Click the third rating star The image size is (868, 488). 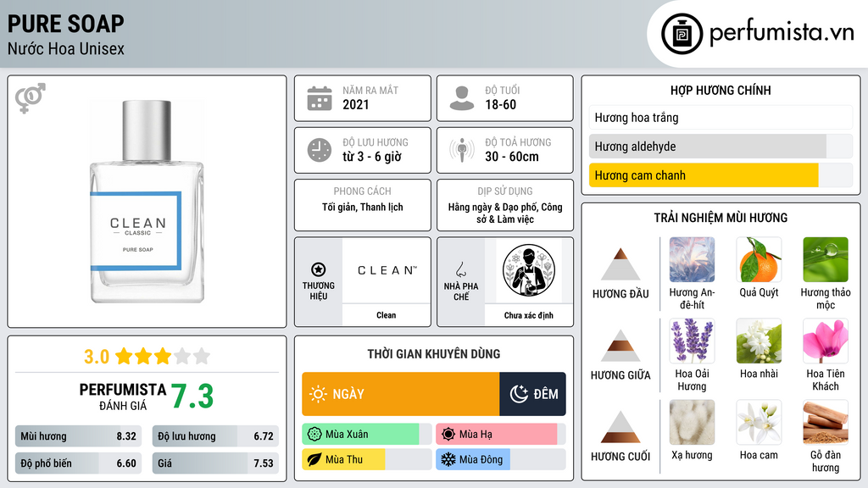[x=163, y=357]
